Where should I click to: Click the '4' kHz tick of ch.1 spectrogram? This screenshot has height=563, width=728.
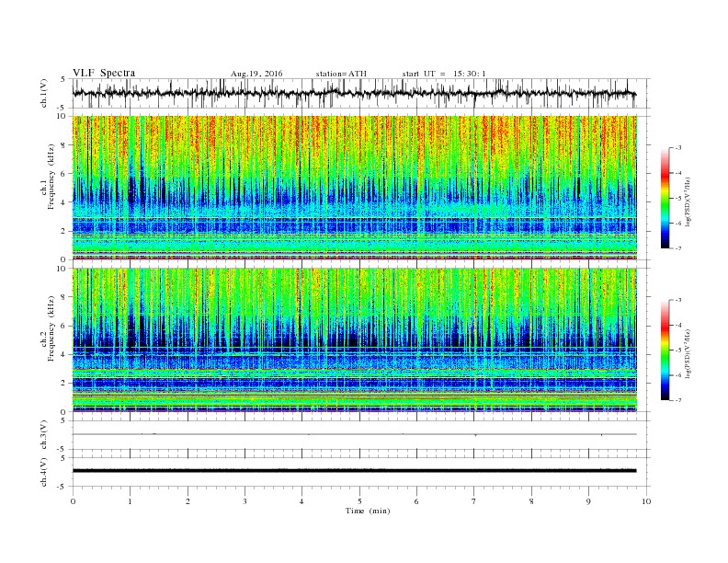pos(64,202)
